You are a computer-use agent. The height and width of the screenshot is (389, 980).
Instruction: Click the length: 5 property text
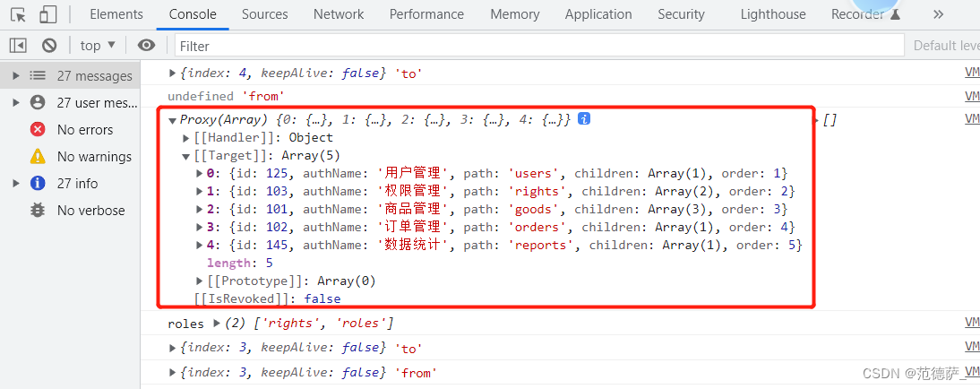click(x=239, y=263)
